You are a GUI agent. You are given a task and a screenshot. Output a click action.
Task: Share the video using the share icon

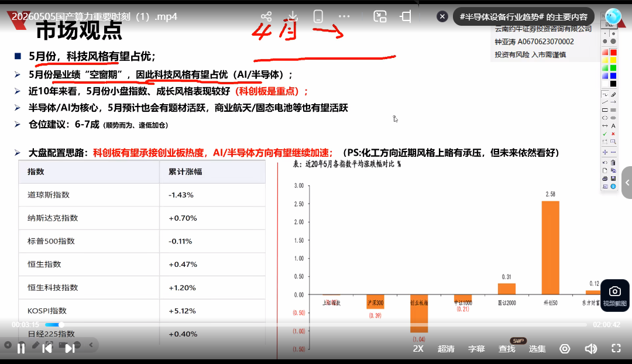pyautogui.click(x=266, y=16)
